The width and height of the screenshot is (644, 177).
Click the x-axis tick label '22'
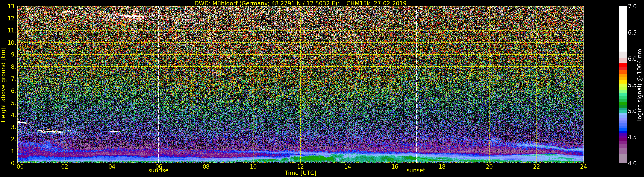536,166
